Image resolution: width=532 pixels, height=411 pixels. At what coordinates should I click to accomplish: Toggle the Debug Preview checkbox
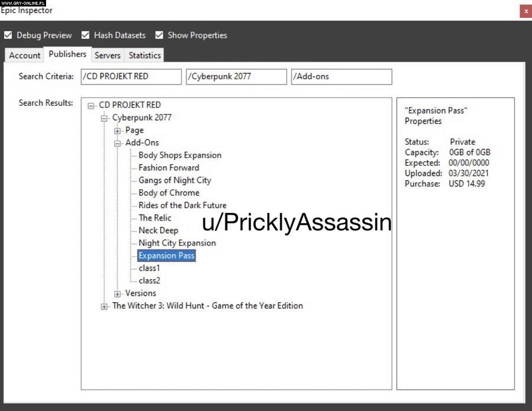click(8, 35)
